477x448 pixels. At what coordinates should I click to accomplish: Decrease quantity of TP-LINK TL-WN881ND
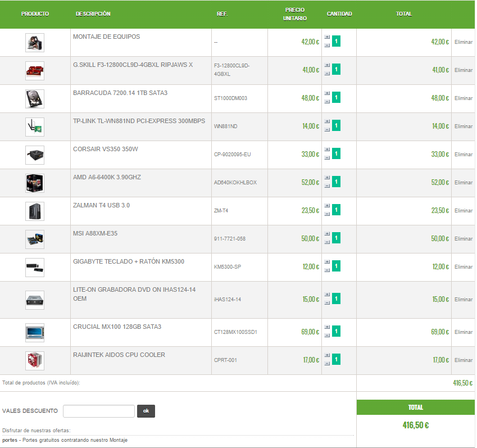tap(327, 130)
